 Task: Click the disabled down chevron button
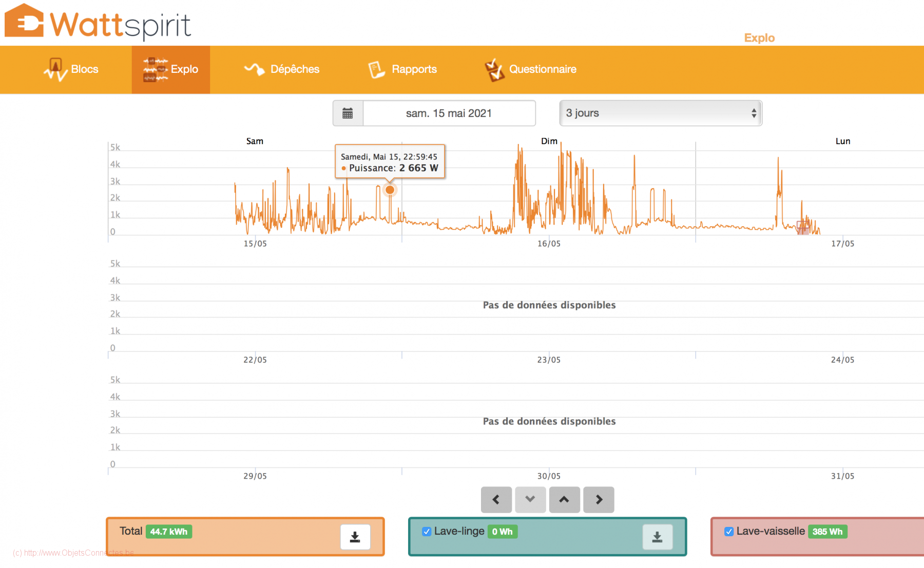click(x=530, y=499)
